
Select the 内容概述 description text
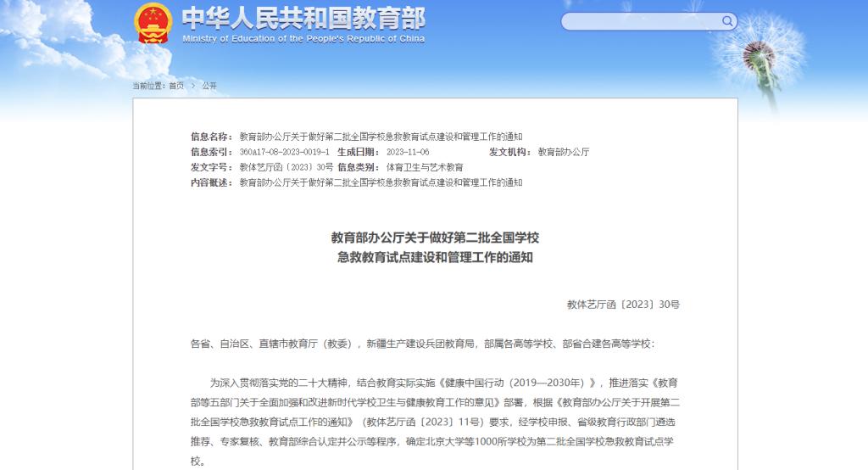click(381, 182)
